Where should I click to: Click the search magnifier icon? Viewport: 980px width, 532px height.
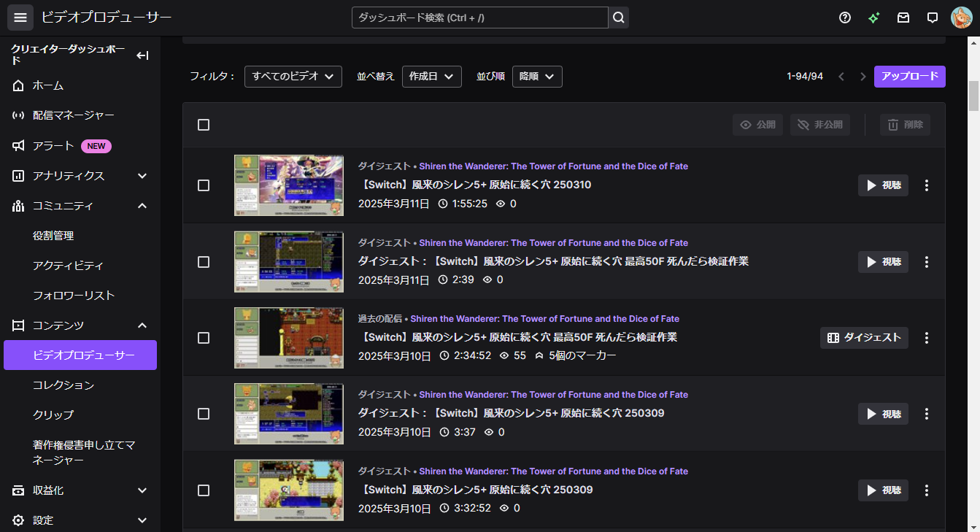pyautogui.click(x=618, y=18)
